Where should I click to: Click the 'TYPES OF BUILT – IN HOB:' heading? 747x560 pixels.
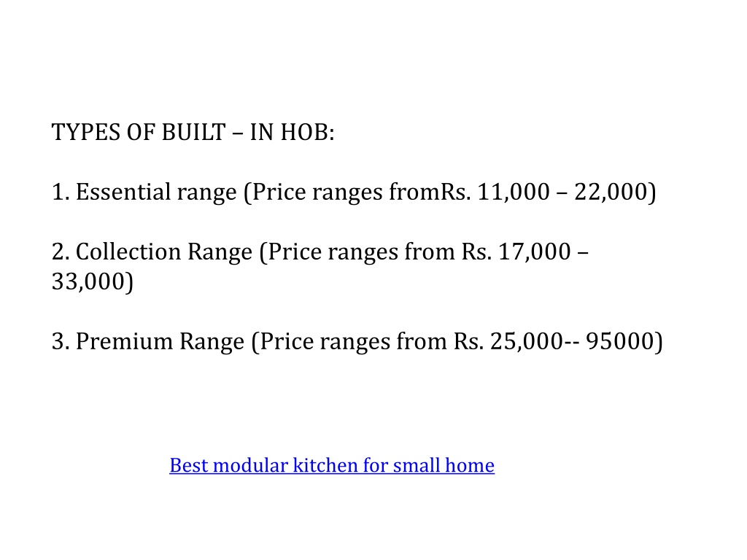click(x=193, y=132)
